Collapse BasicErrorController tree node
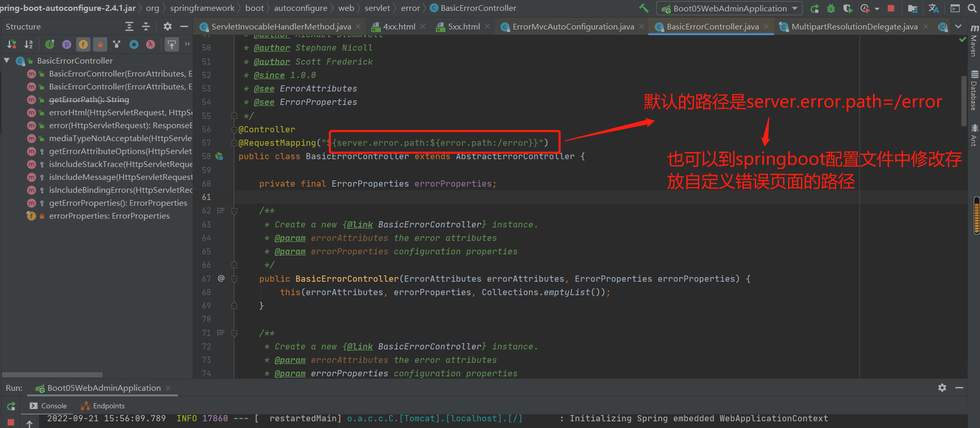Image resolution: width=980 pixels, height=428 pixels. (x=7, y=60)
